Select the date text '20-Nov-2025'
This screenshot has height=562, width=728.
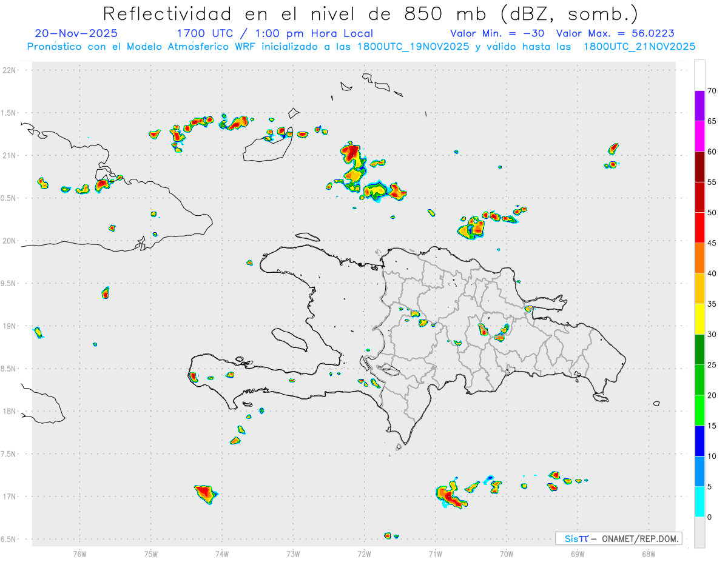coord(76,33)
